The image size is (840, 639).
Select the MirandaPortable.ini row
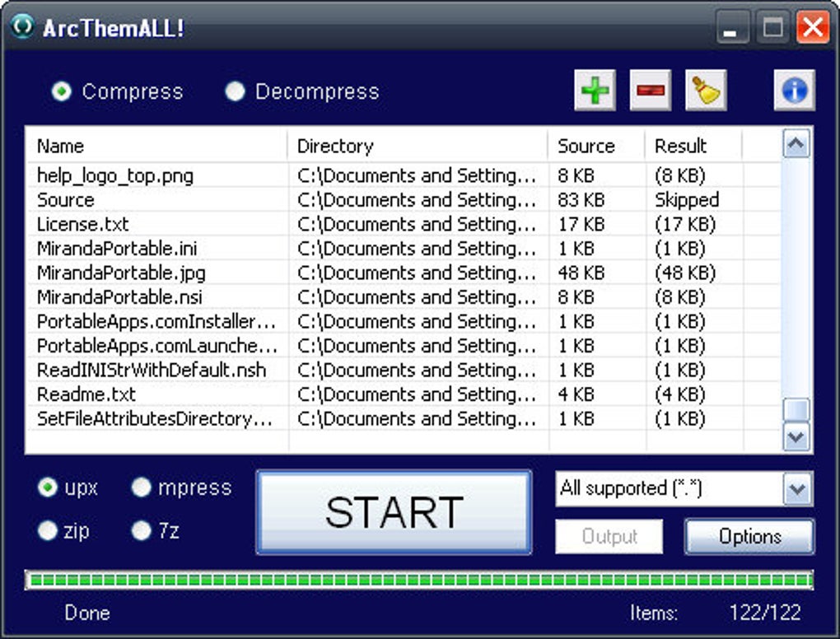(403, 249)
